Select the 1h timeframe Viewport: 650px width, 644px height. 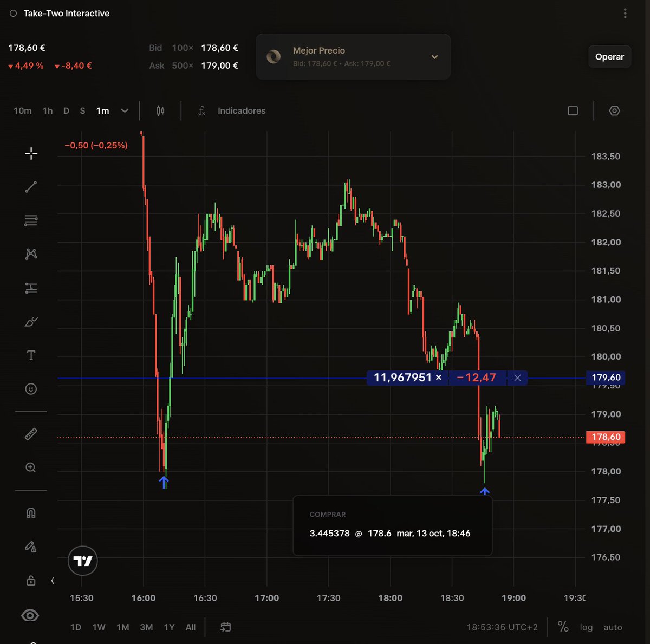click(48, 110)
